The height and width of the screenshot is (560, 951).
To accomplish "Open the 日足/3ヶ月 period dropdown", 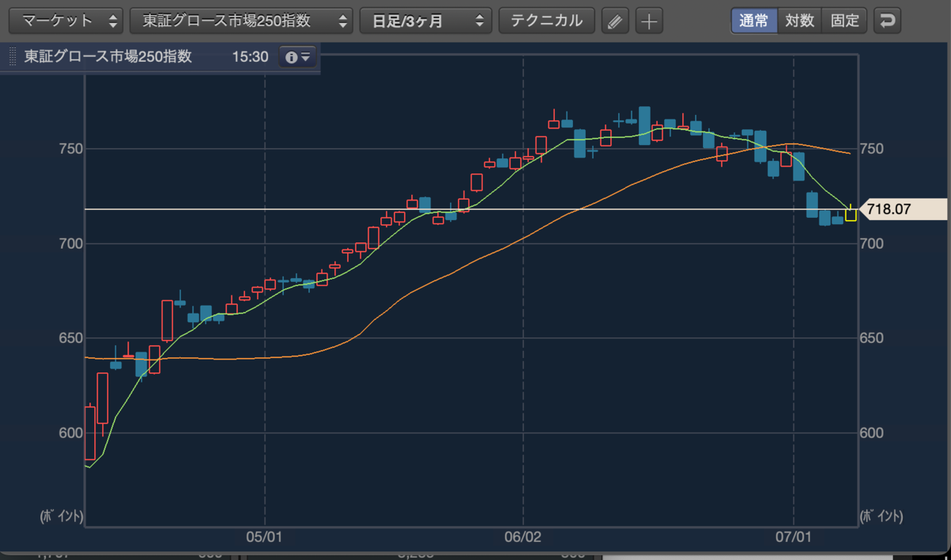I will click(426, 21).
